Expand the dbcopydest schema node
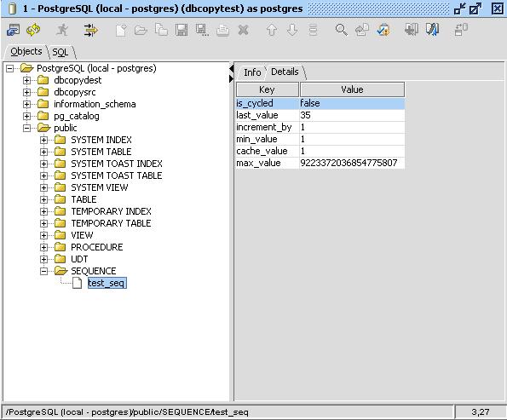Screen dimensions: 507x420 point(26,80)
